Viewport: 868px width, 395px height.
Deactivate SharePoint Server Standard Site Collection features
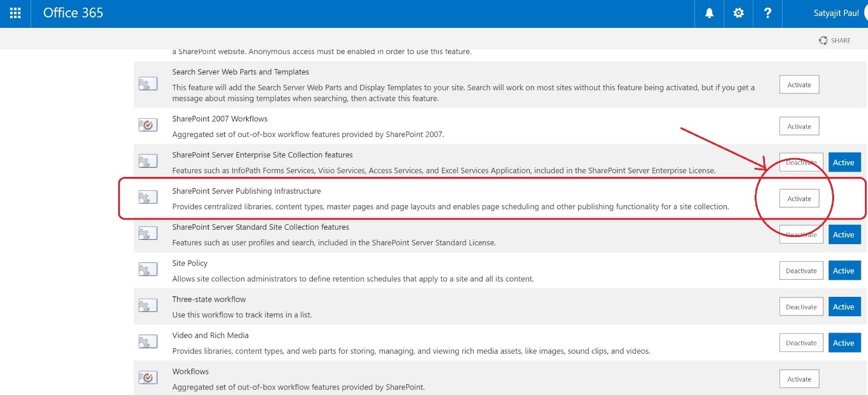[x=801, y=234]
